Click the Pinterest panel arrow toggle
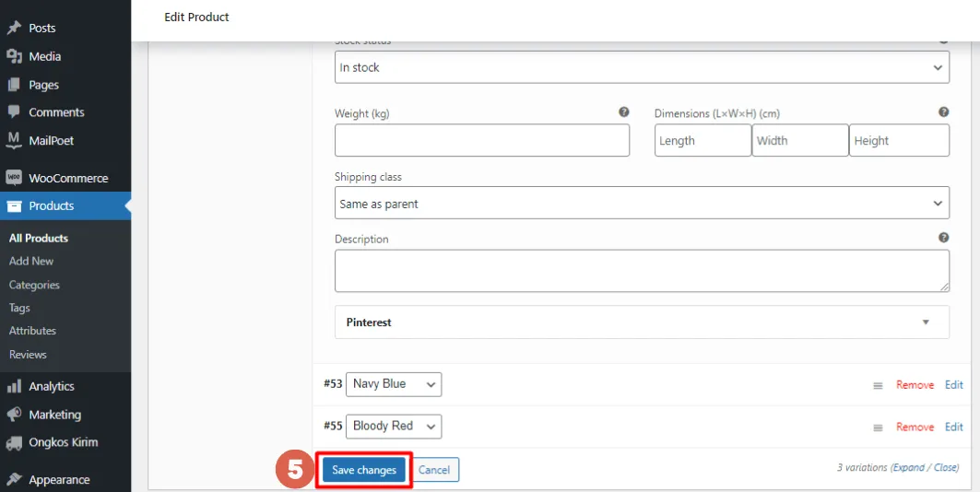This screenshot has height=492, width=980. (926, 322)
